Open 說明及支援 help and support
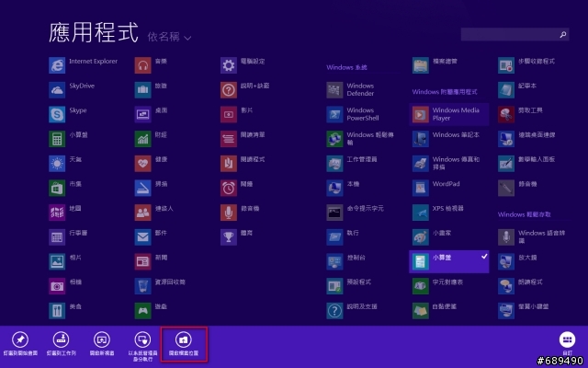 coord(352,311)
